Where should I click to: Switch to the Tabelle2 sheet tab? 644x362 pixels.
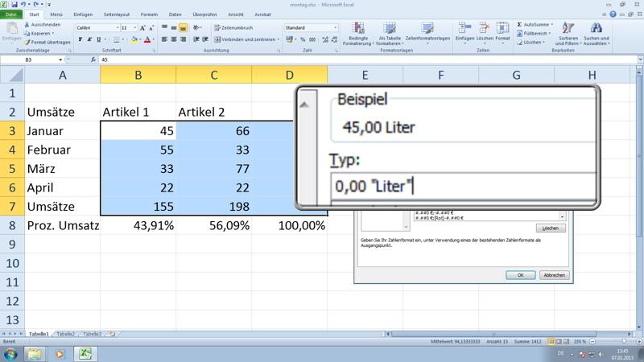pos(65,333)
